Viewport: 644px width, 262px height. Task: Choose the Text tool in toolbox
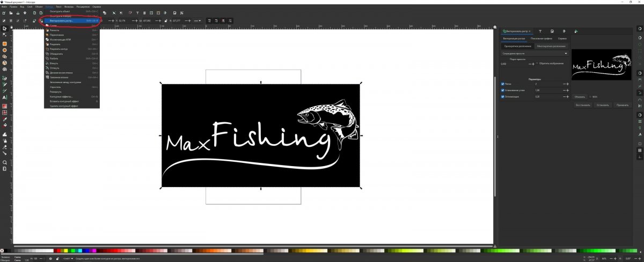5,98
